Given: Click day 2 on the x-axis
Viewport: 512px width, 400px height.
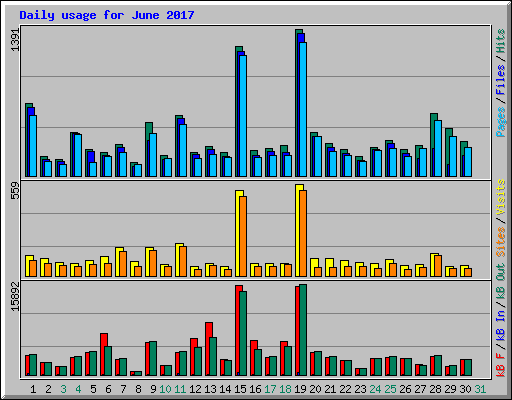Looking at the screenshot, I should (x=48, y=389).
